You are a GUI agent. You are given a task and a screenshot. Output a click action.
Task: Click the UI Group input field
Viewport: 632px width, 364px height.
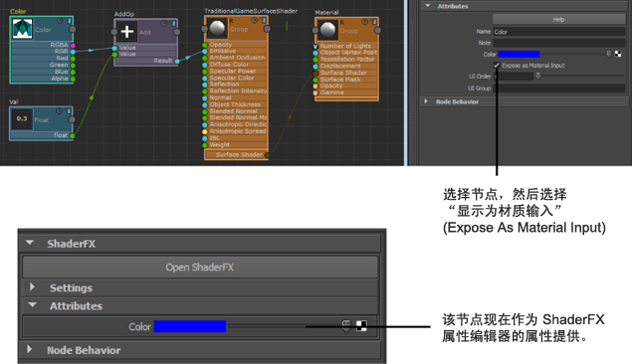(x=559, y=89)
